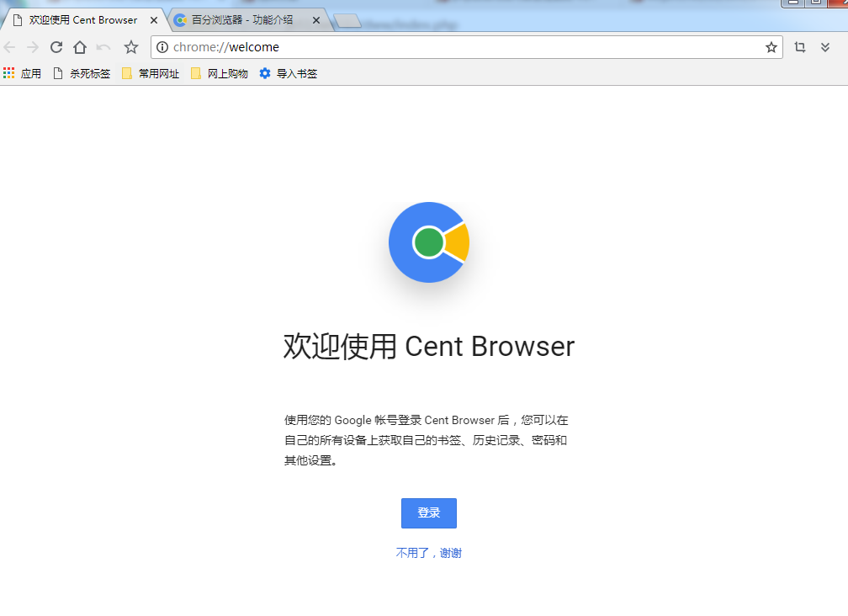Decline sign-in via 不用了，谢谢 link
The height and width of the screenshot is (616, 848).
coord(428,553)
